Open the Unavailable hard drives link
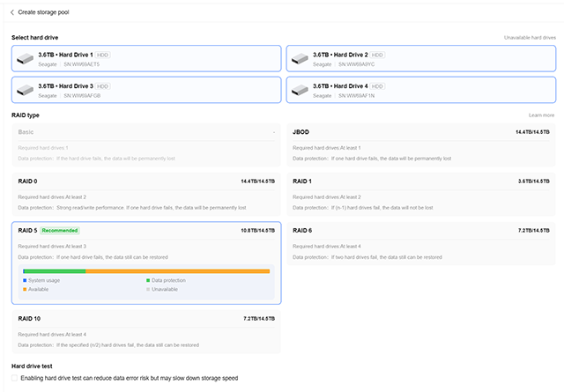This screenshot has height=392, width=564. pyautogui.click(x=530, y=38)
